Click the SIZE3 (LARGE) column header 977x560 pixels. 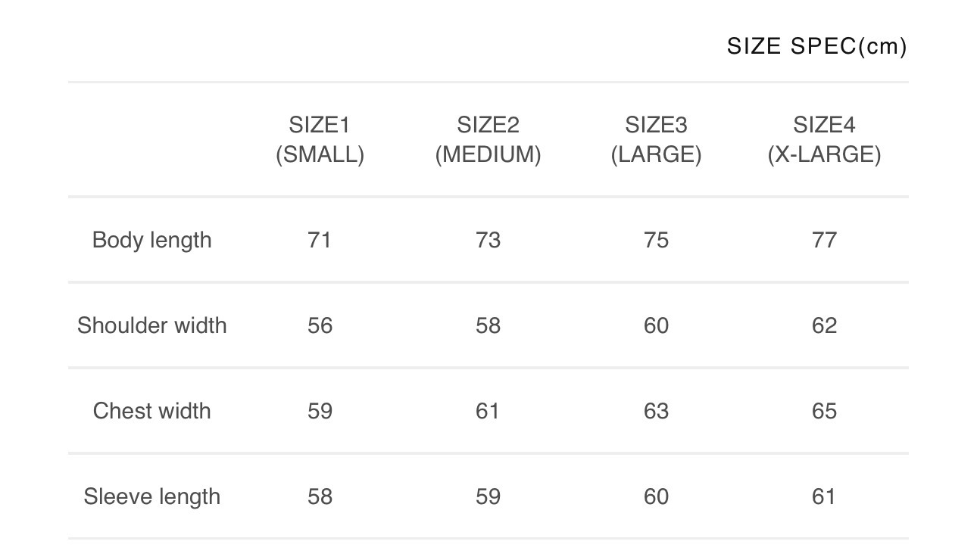[656, 140]
